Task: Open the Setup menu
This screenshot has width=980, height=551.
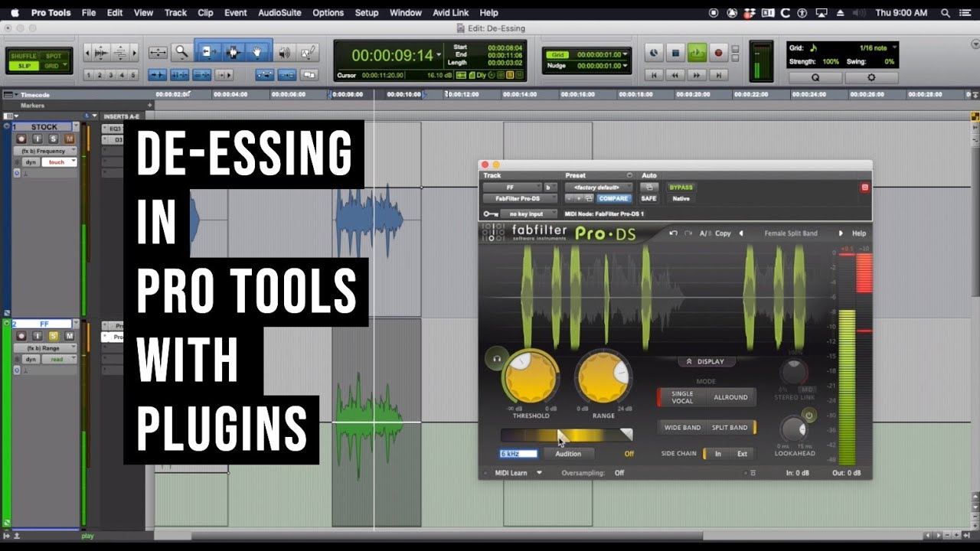Action: click(367, 13)
